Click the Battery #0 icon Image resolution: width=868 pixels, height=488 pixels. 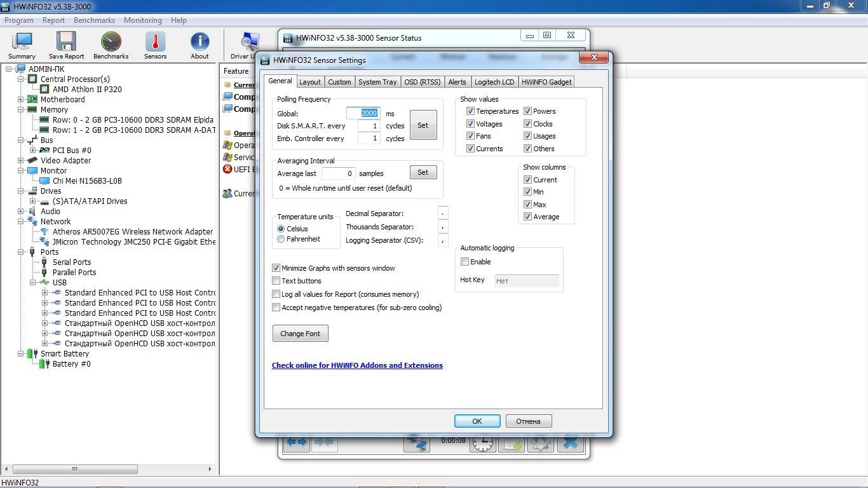[x=44, y=363]
